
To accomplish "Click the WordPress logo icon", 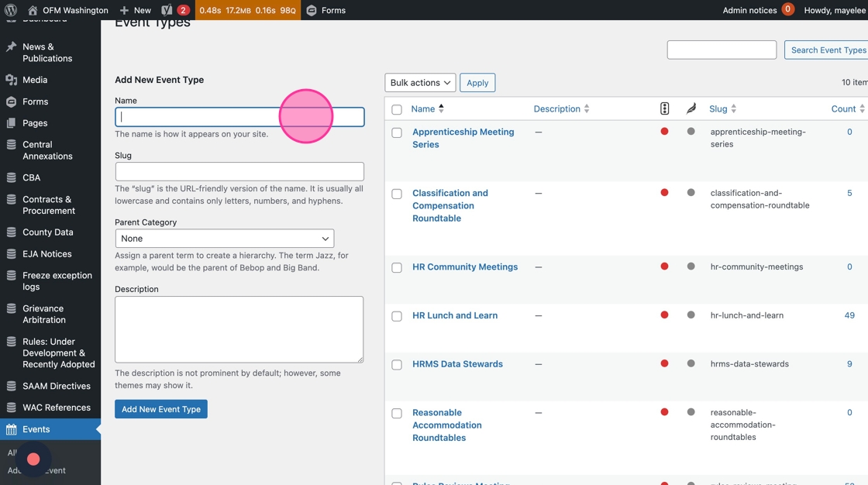I will pos(11,10).
